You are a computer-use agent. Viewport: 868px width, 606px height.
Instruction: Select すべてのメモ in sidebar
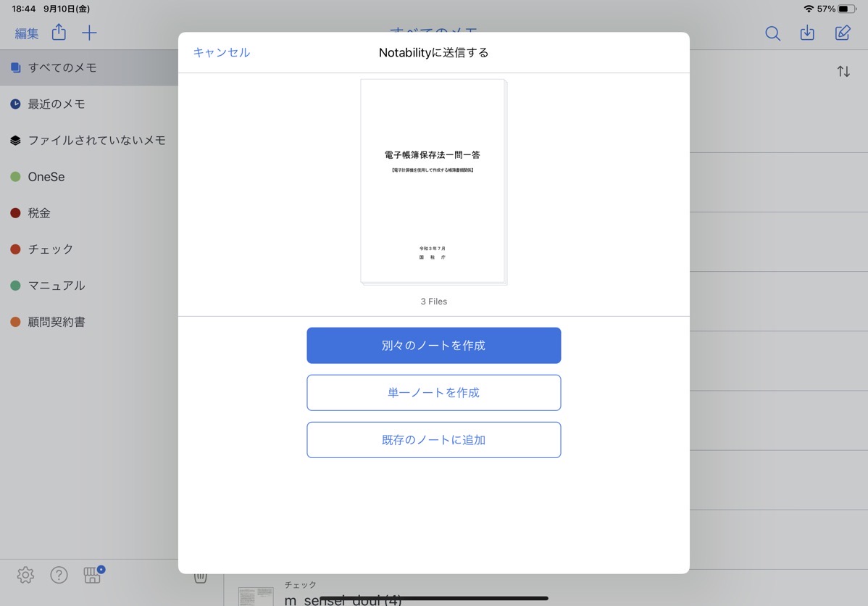click(88, 67)
